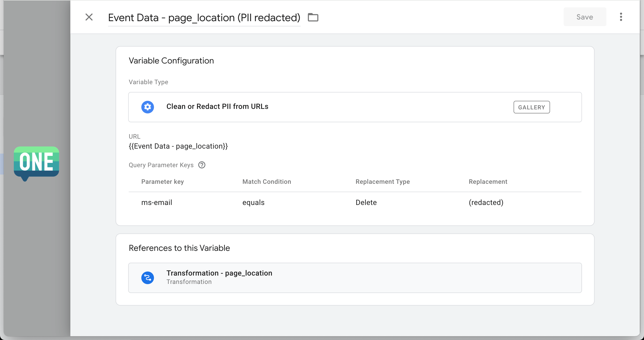Viewport: 644px width, 340px height.
Task: Click the Variable Configuration heading
Action: [171, 61]
